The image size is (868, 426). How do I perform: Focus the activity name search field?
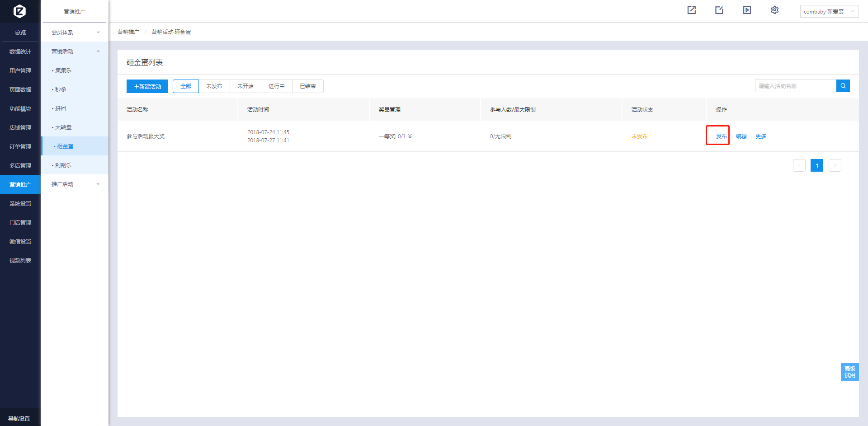pyautogui.click(x=795, y=86)
